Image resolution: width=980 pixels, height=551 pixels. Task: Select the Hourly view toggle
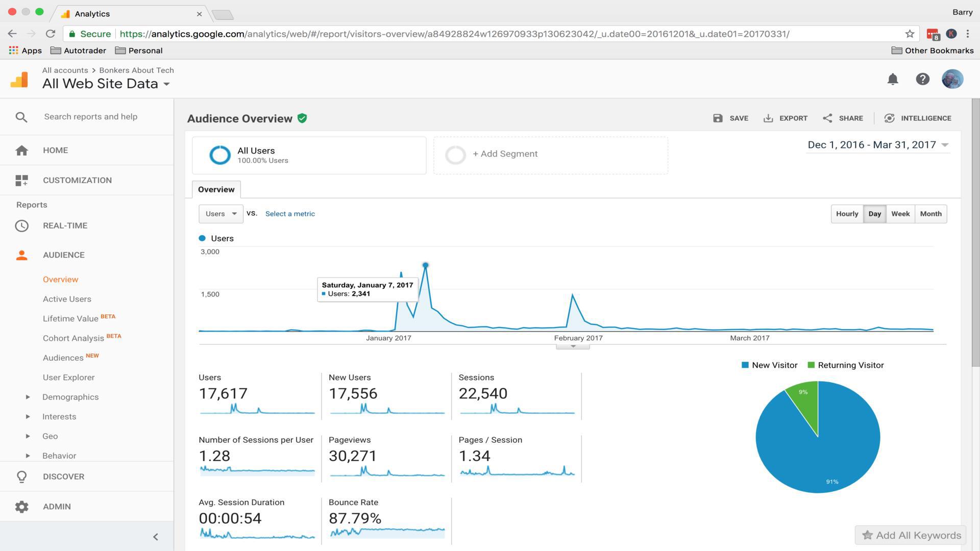coord(846,213)
